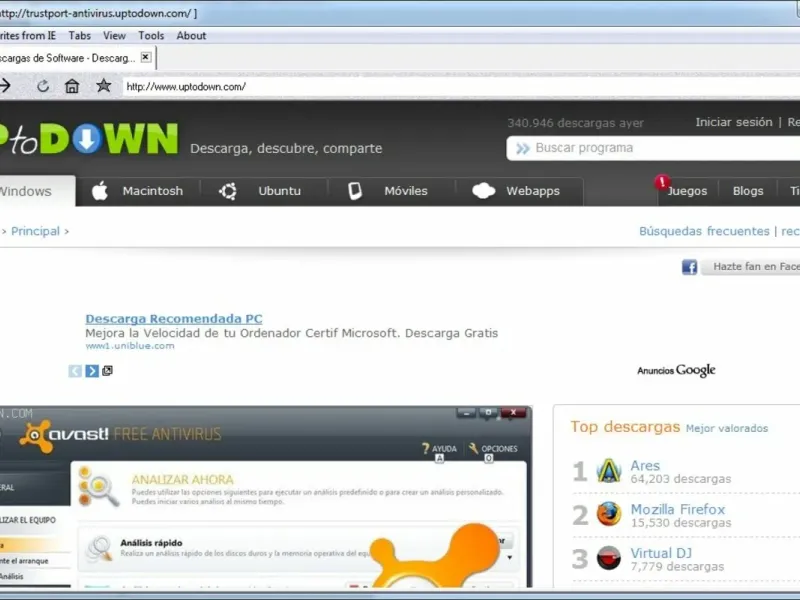Image resolution: width=800 pixels, height=600 pixels.
Task: Click the Virtual DJ program icon
Action: [609, 558]
